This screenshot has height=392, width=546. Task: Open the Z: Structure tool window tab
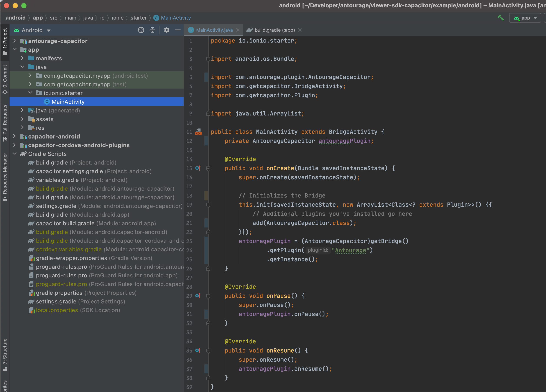5,354
